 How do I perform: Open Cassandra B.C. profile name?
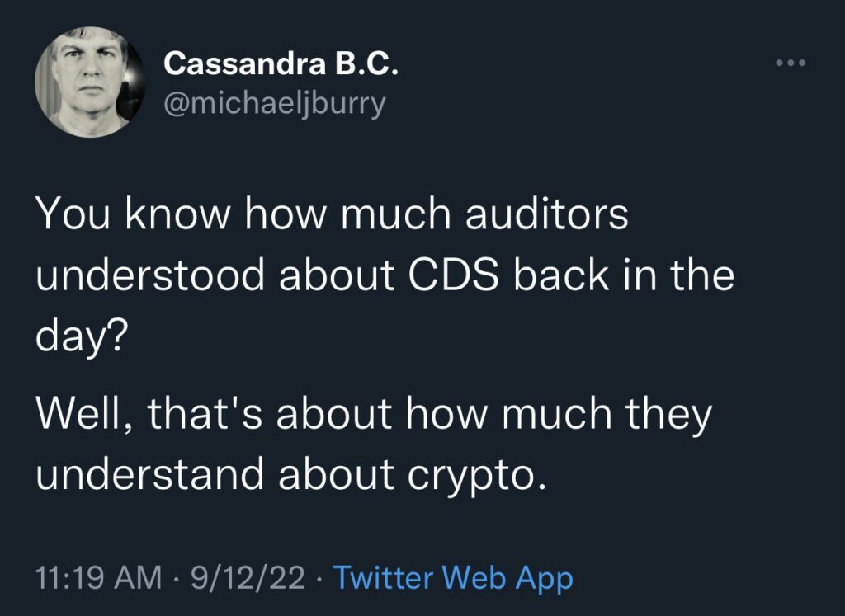281,63
